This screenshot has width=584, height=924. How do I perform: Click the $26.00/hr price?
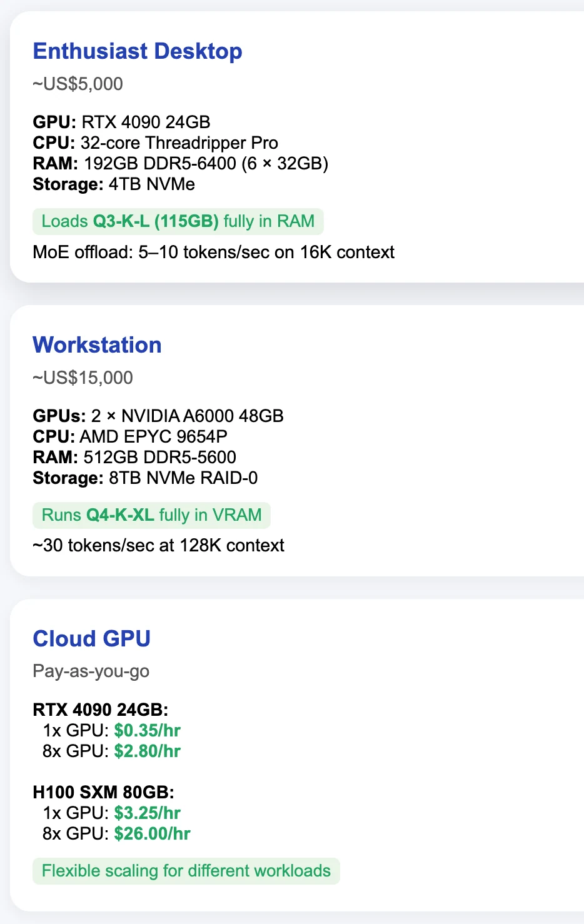pyautogui.click(x=153, y=833)
